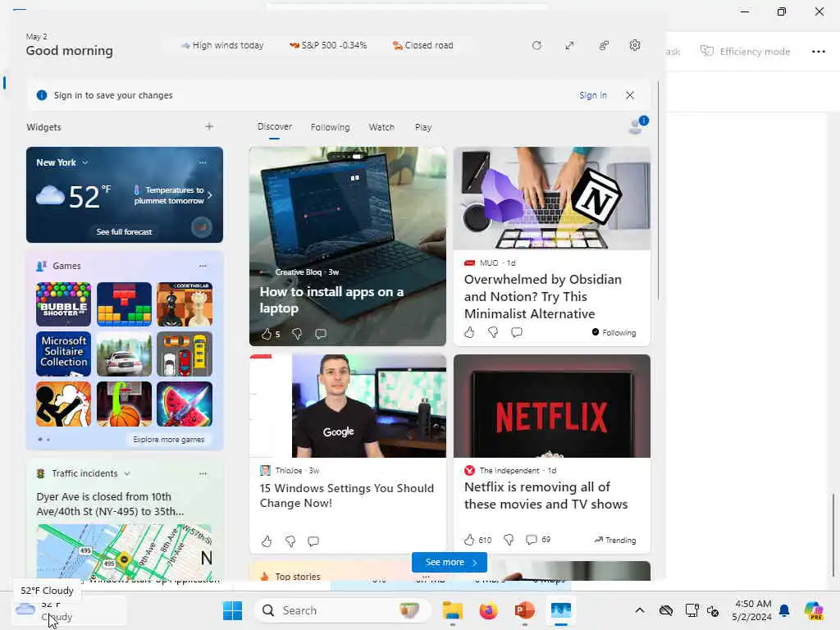Expand the New York location dropdown
Image resolution: width=840 pixels, height=630 pixels.
(x=85, y=162)
